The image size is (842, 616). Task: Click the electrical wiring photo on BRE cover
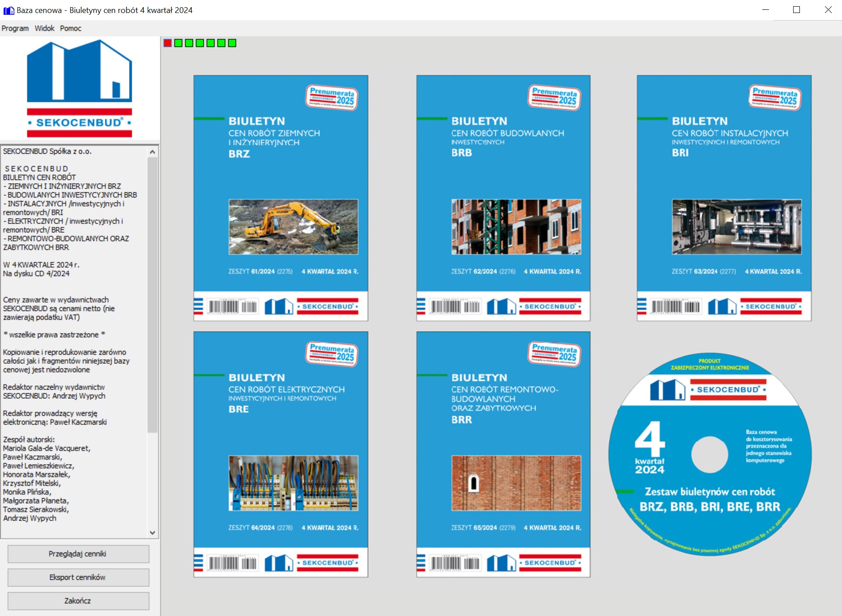[x=294, y=483]
